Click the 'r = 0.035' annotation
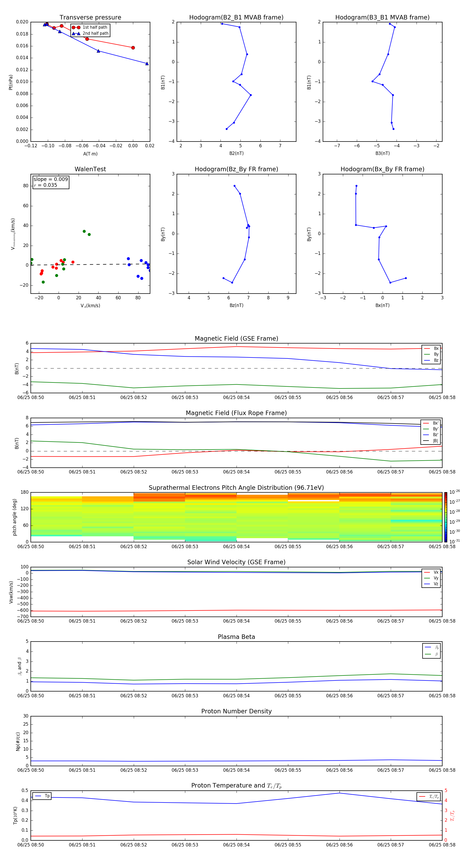The width and height of the screenshot is (473, 868). click(45, 185)
